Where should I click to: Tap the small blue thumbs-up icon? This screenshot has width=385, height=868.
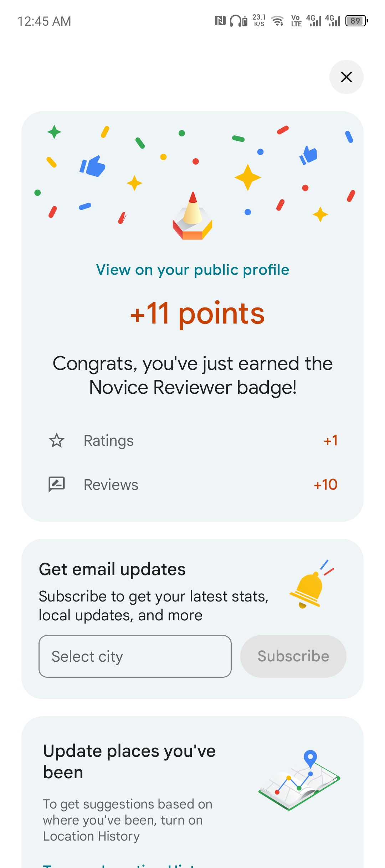(308, 155)
